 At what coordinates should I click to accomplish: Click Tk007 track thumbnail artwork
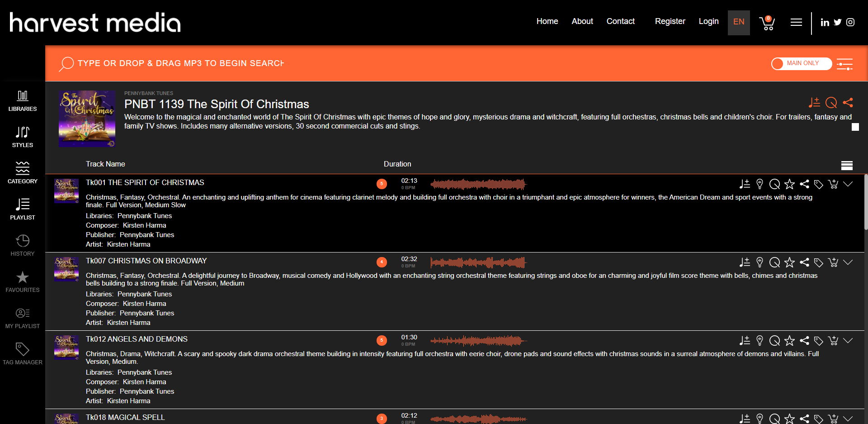point(66,269)
